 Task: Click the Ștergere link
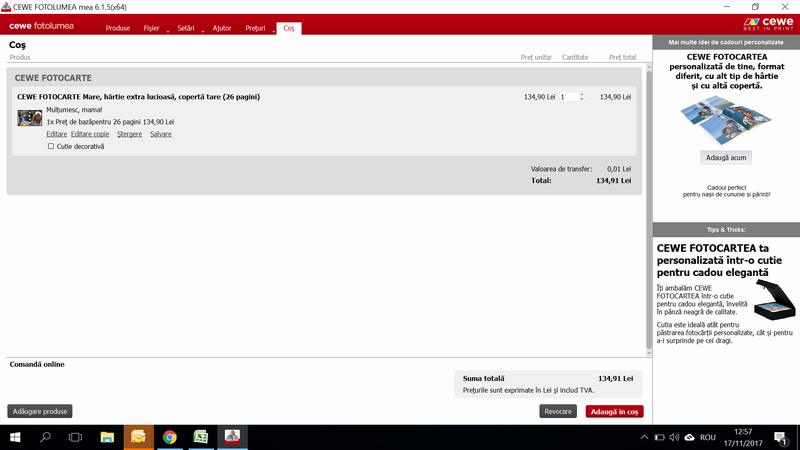pos(130,134)
